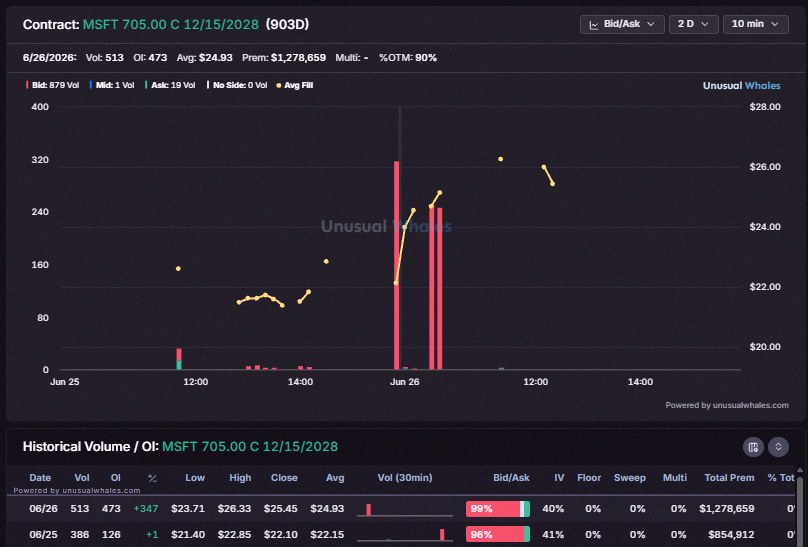
Task: Click the $22.15 average price cell
Action: coord(327,535)
